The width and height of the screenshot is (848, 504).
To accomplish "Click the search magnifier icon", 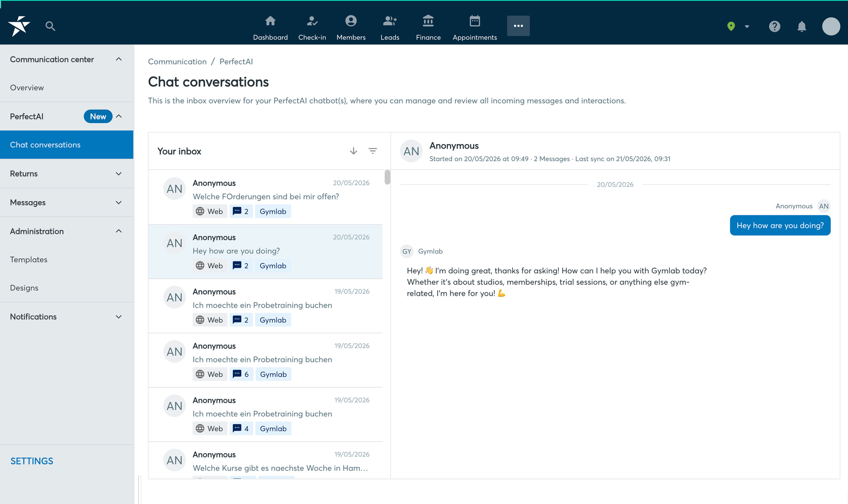I will (50, 26).
